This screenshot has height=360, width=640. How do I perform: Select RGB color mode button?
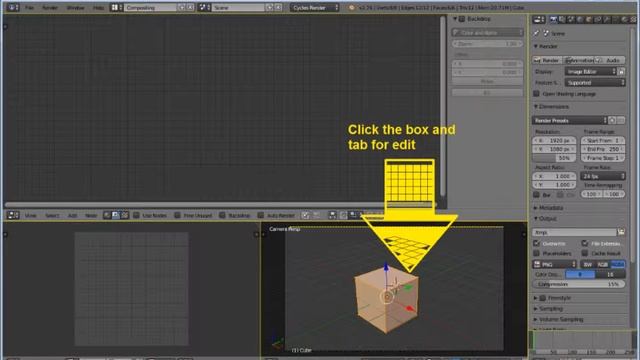tap(602, 264)
